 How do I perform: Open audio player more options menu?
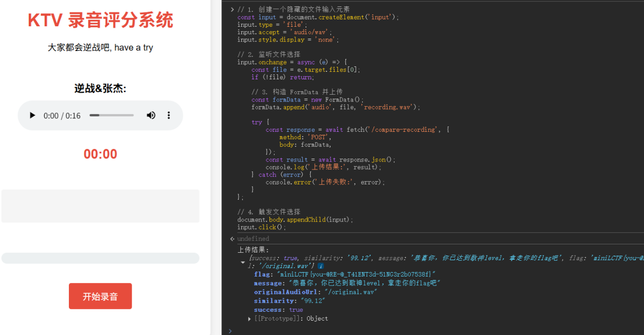point(168,115)
